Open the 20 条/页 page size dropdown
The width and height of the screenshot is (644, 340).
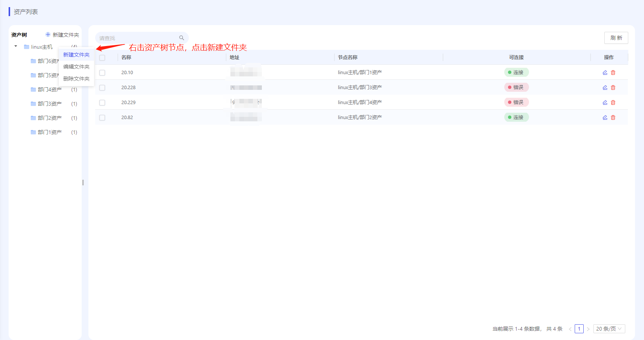click(609, 329)
